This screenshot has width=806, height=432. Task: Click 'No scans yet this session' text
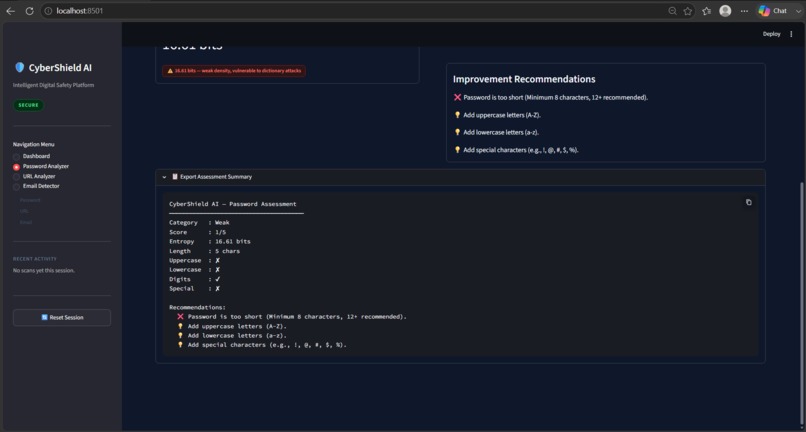[44, 271]
